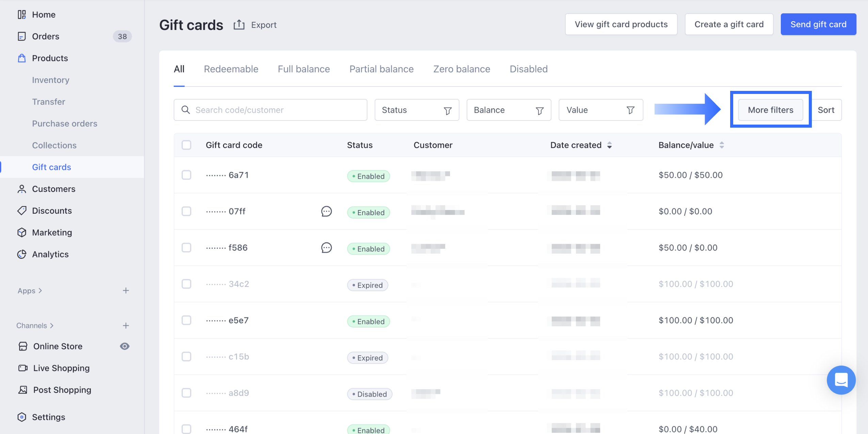The image size is (868, 434).
Task: Add a channel with the plus icon
Action: (126, 326)
